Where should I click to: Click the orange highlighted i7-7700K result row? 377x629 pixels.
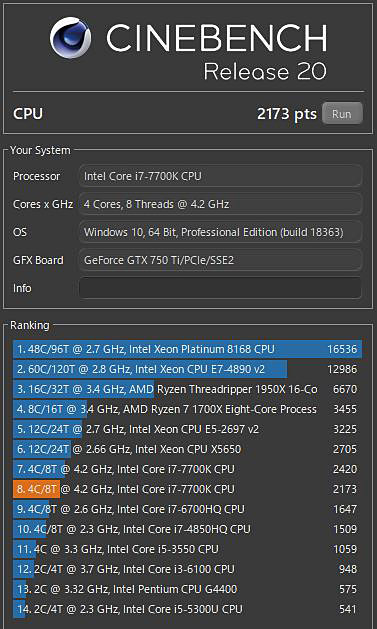(x=187, y=489)
